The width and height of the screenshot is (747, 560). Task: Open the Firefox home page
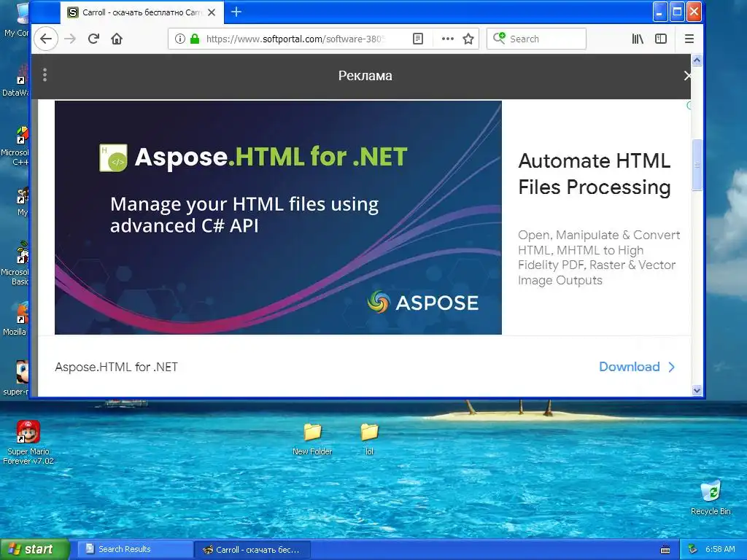point(117,39)
